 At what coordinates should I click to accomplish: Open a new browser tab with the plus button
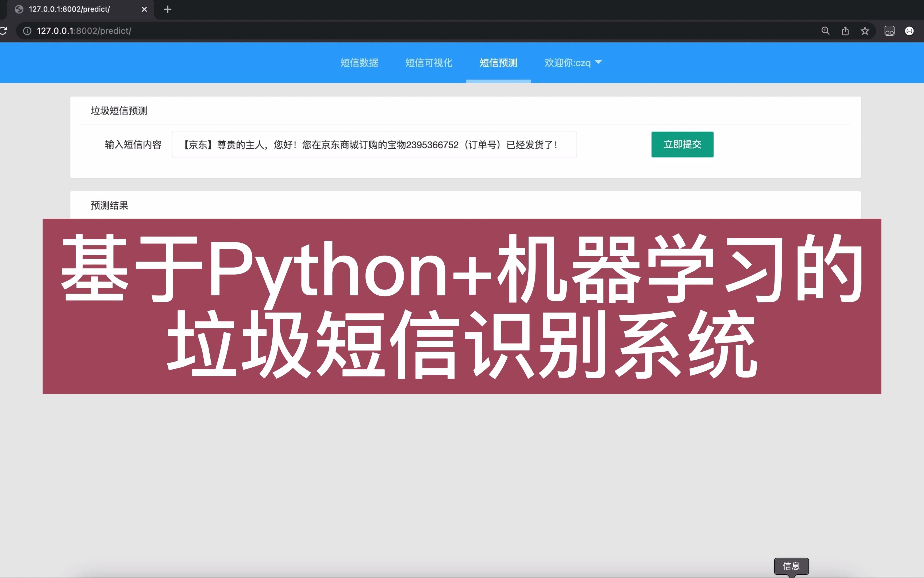point(168,9)
